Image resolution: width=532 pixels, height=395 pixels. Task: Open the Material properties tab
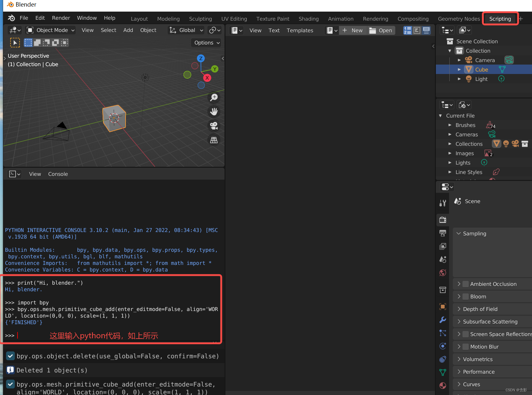tap(442, 386)
